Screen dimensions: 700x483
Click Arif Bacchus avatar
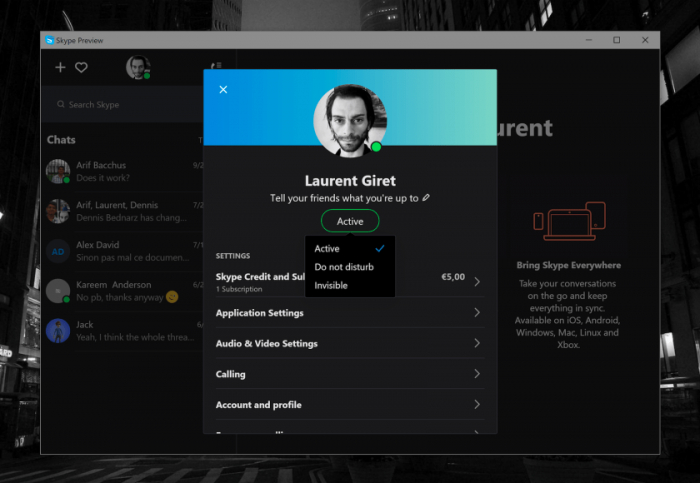58,171
